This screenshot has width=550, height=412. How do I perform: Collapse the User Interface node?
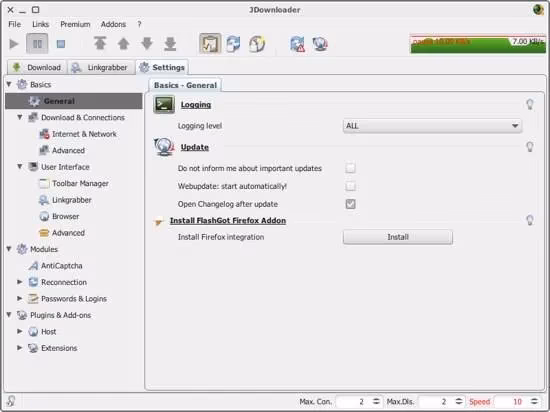[x=20, y=167]
